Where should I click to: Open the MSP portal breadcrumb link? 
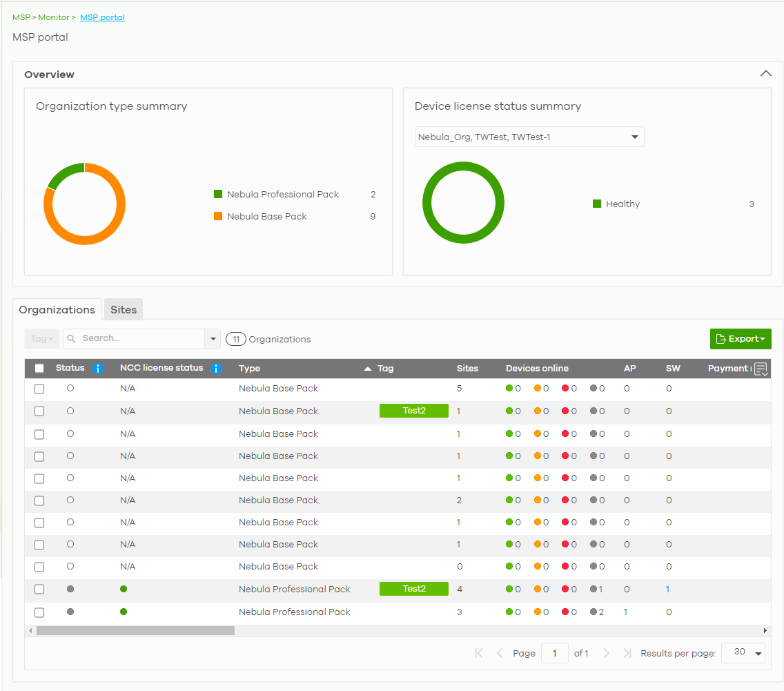coord(102,17)
